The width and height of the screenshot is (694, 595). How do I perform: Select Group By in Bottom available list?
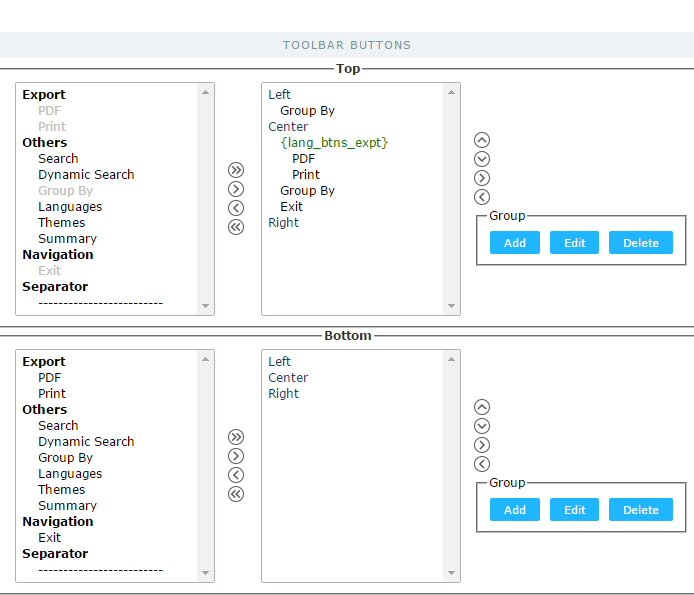point(65,458)
